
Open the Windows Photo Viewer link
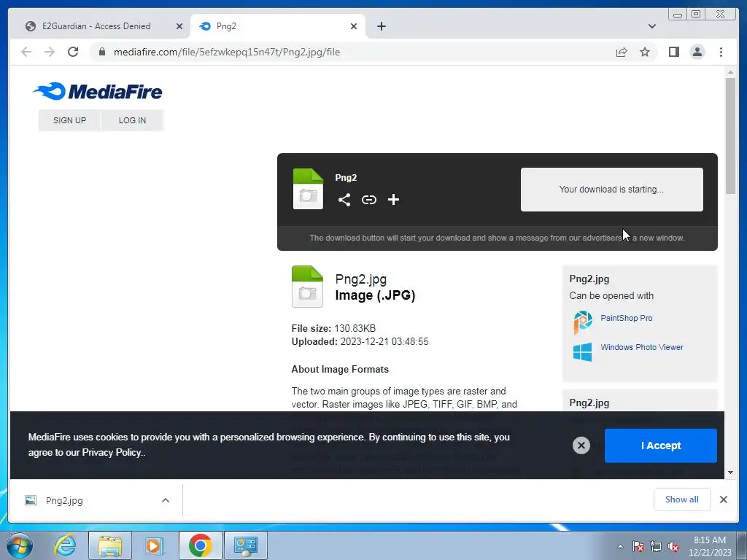[x=642, y=347]
